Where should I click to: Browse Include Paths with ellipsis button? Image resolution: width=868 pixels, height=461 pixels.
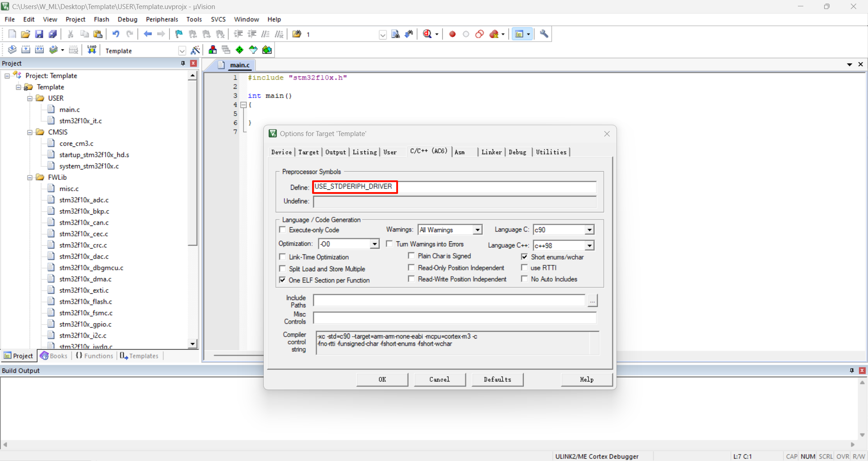coord(593,301)
